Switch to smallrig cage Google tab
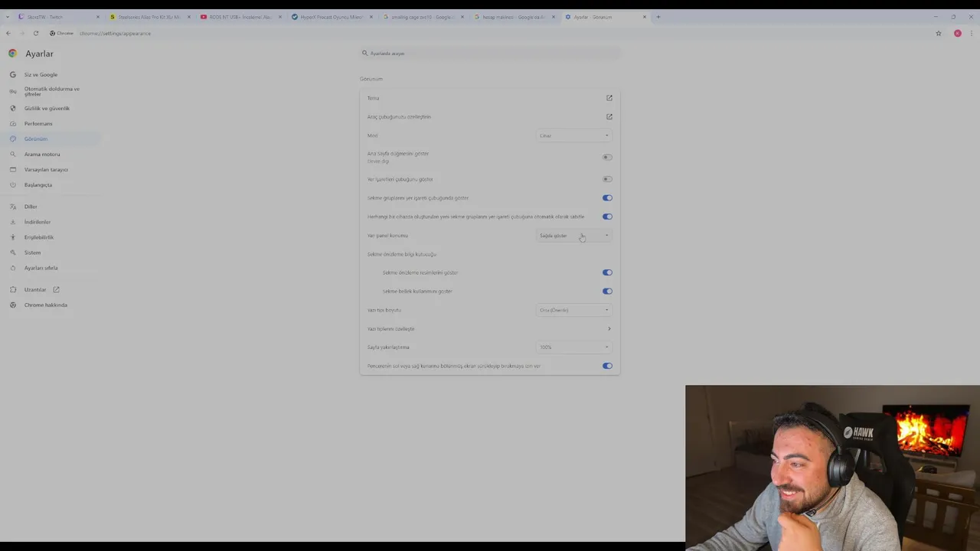Image resolution: width=980 pixels, height=551 pixels. (x=423, y=17)
